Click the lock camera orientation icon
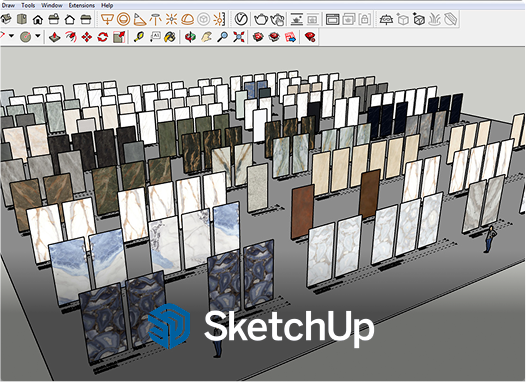 (365, 19)
